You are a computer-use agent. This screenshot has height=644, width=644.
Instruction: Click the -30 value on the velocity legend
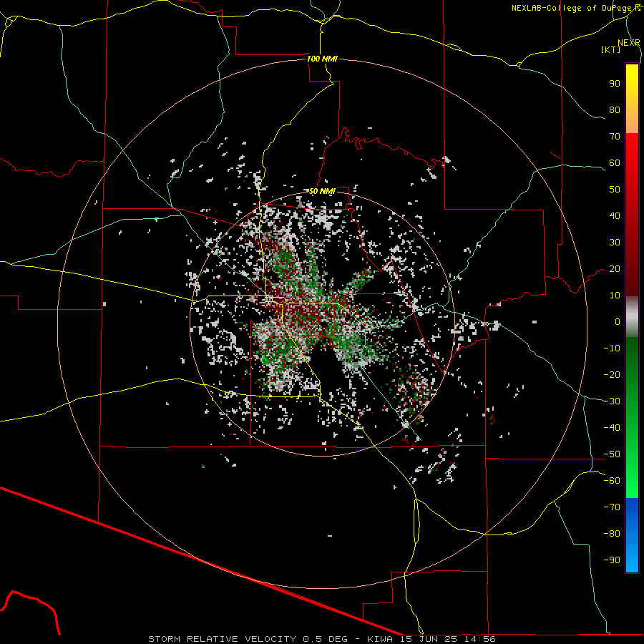(612, 401)
